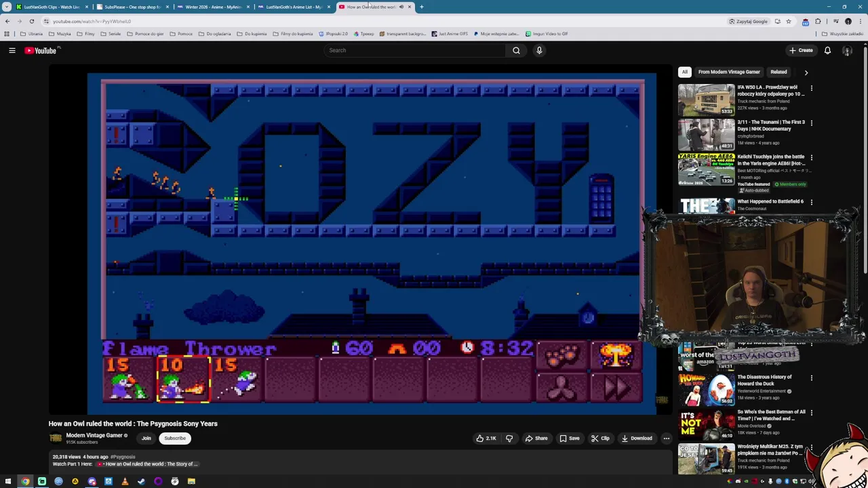Open the #Psygnosis hashtag link

[x=123, y=457]
